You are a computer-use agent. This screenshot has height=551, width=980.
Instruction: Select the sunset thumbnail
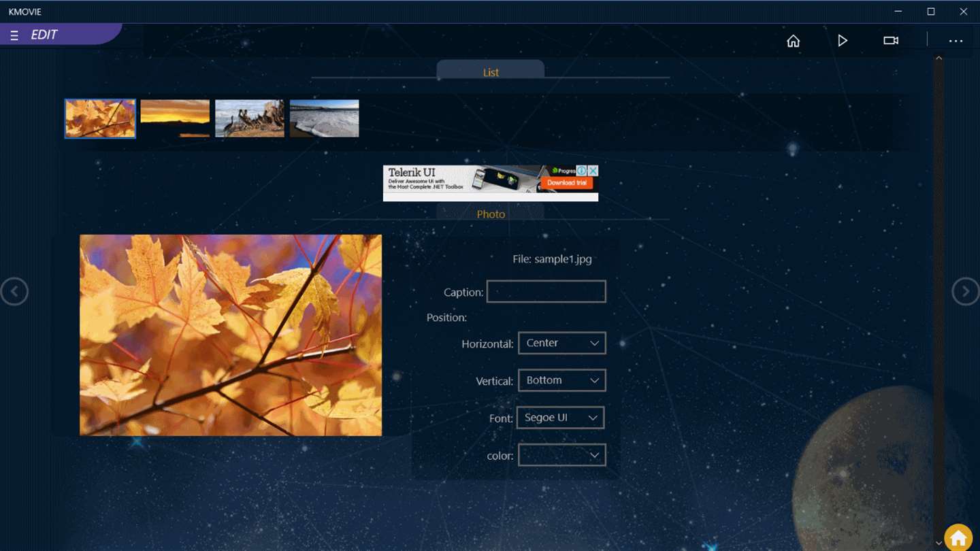coord(175,118)
